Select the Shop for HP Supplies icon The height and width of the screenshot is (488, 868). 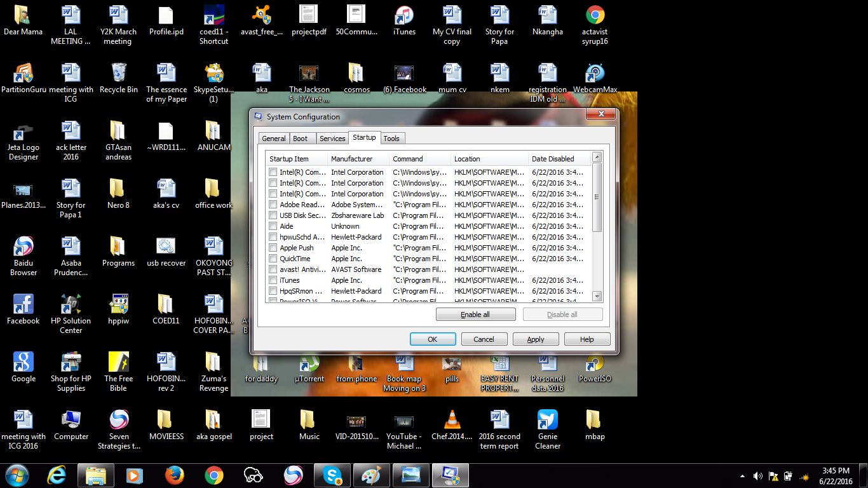point(71,372)
